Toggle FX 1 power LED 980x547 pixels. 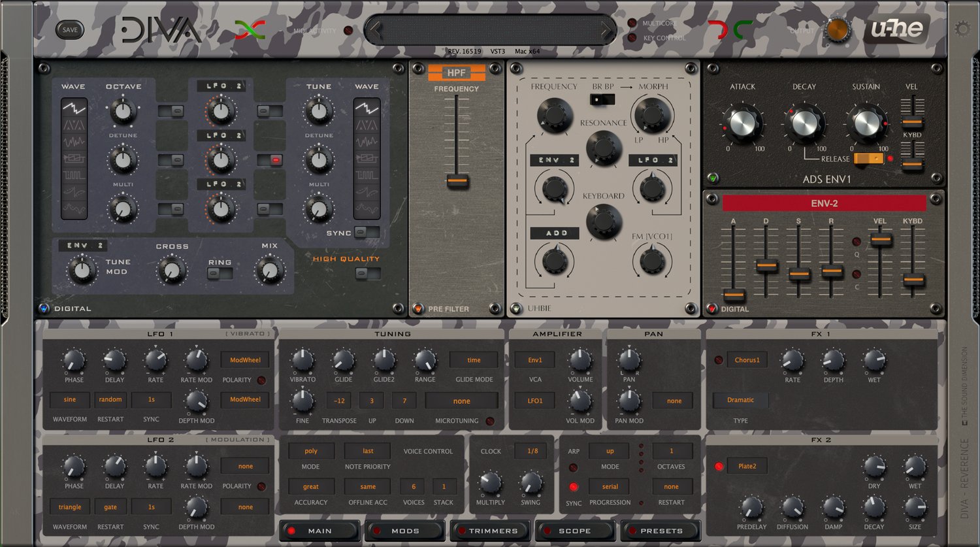tap(719, 360)
